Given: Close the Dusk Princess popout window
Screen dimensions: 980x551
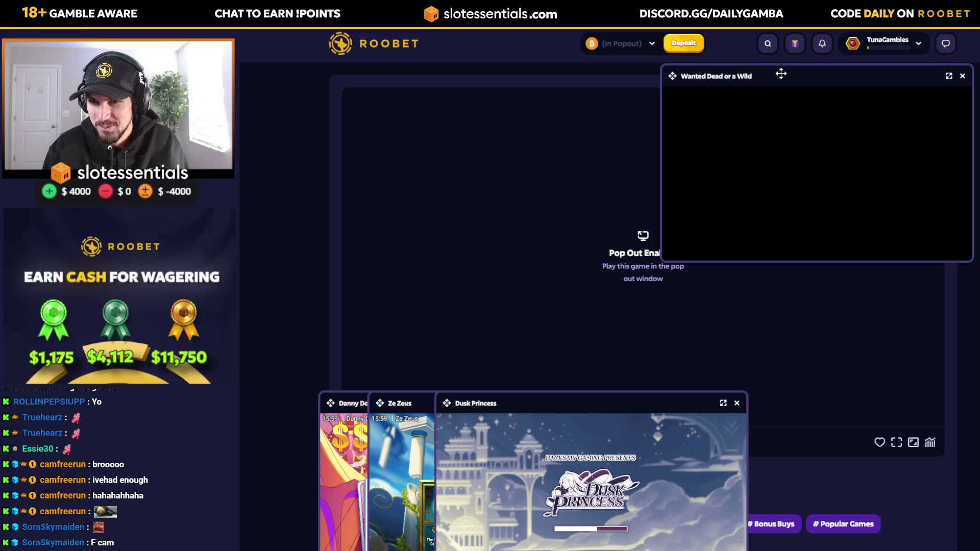Looking at the screenshot, I should coord(737,403).
